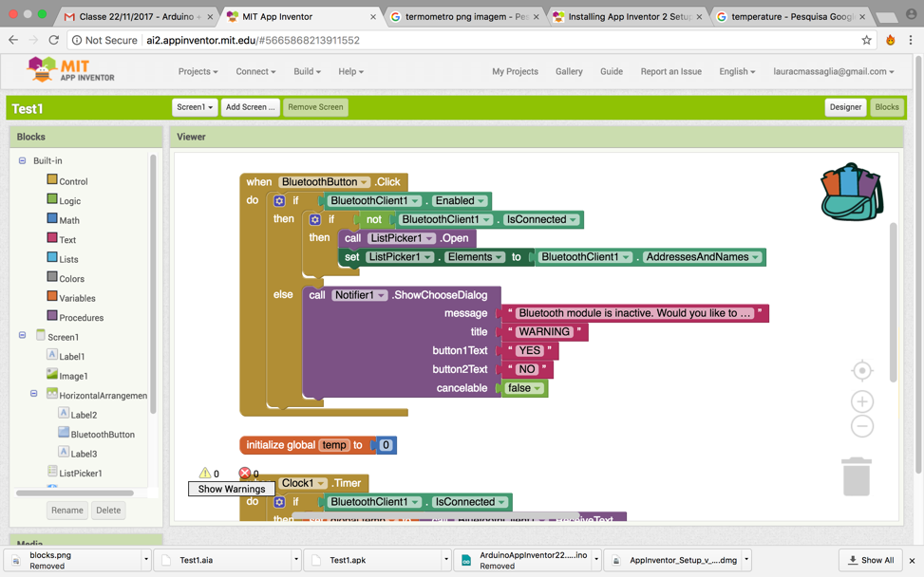The height and width of the screenshot is (577, 924).
Task: Click the browser address bar URL
Action: click(253, 40)
